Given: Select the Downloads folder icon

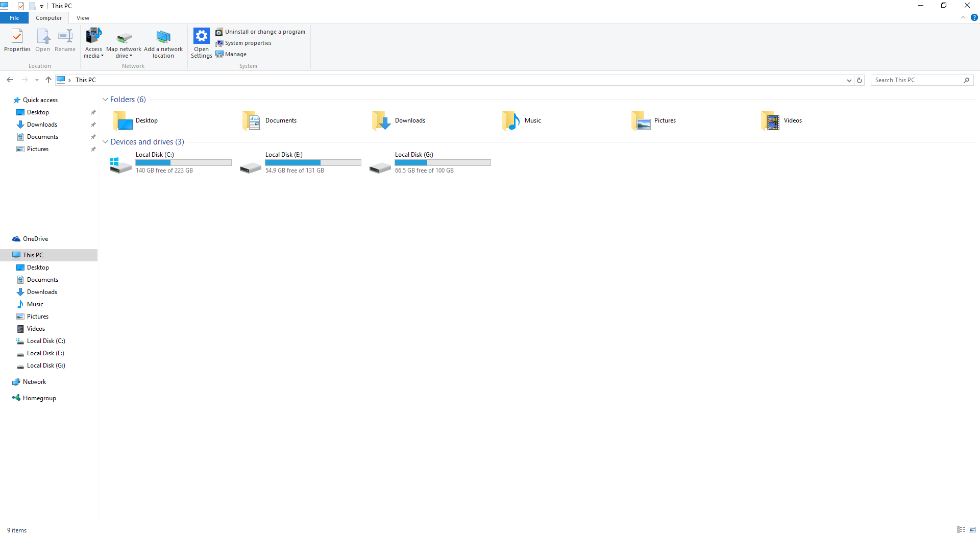Looking at the screenshot, I should point(382,121).
